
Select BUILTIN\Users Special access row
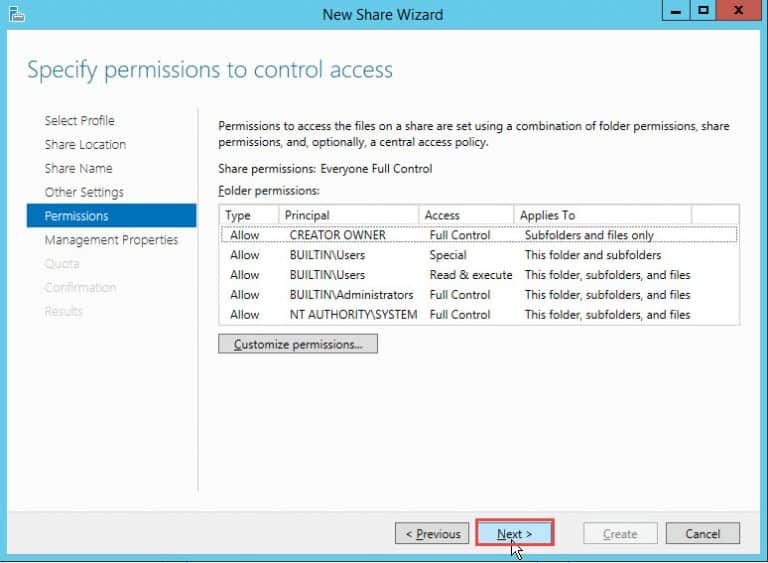[x=327, y=255]
